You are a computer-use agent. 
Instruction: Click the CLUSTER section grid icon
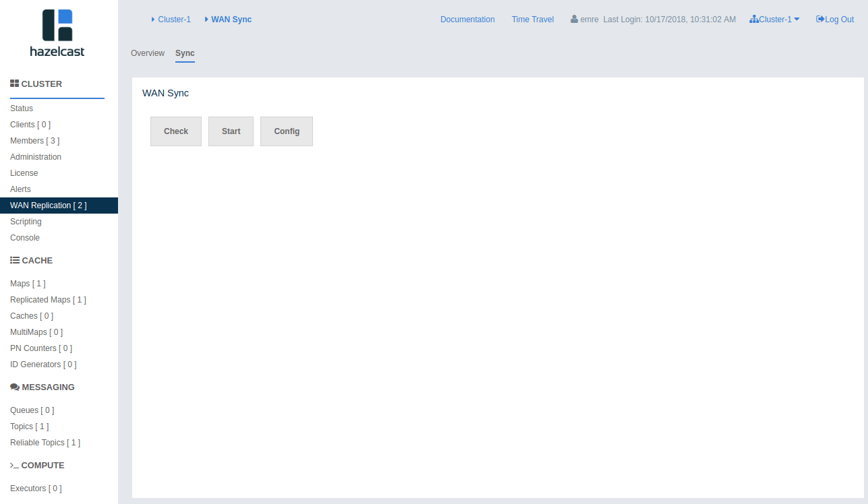pyautogui.click(x=14, y=84)
